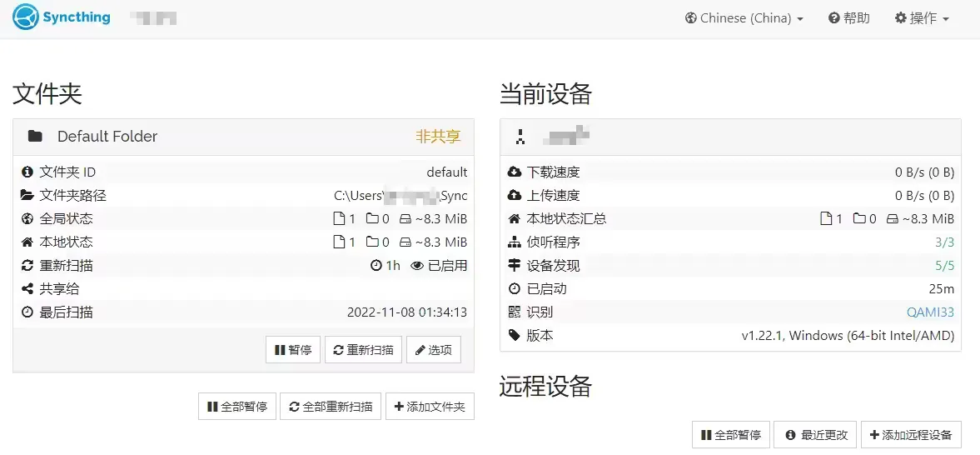Click the current device icon in header
The width and height of the screenshot is (980, 455).
[x=521, y=137]
